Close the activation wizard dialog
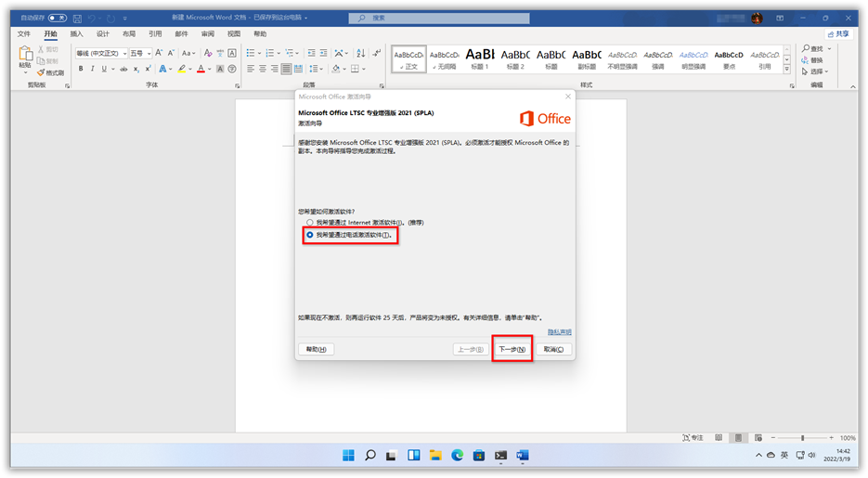The image size is (868, 478). pos(568,97)
